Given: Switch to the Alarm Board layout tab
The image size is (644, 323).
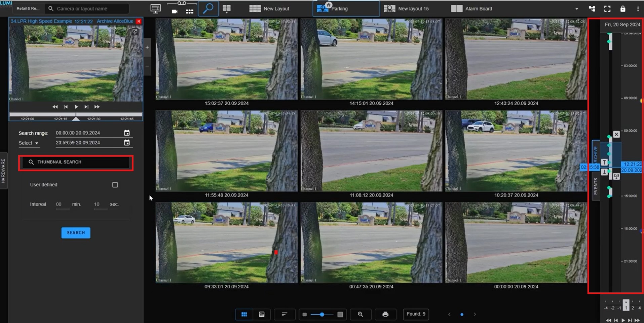Looking at the screenshot, I should coord(471,9).
